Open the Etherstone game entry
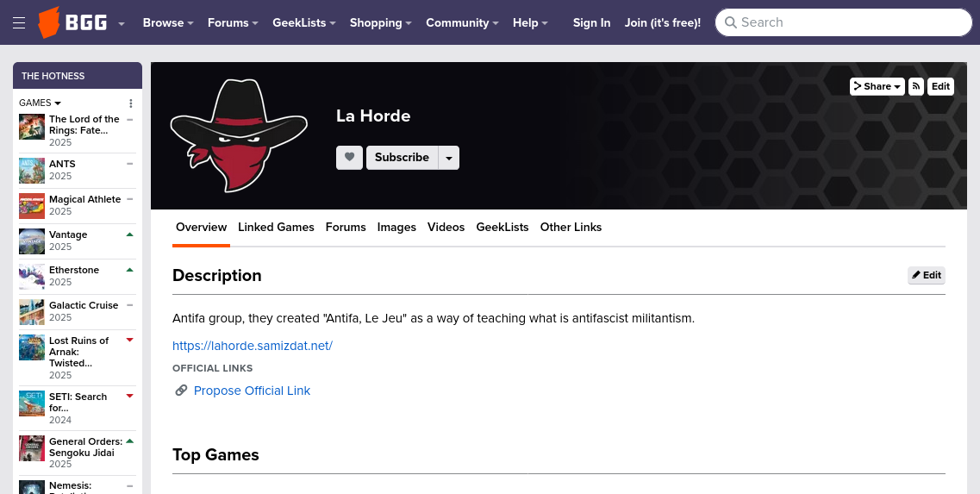This screenshot has width=980, height=494. pyautogui.click(x=74, y=270)
